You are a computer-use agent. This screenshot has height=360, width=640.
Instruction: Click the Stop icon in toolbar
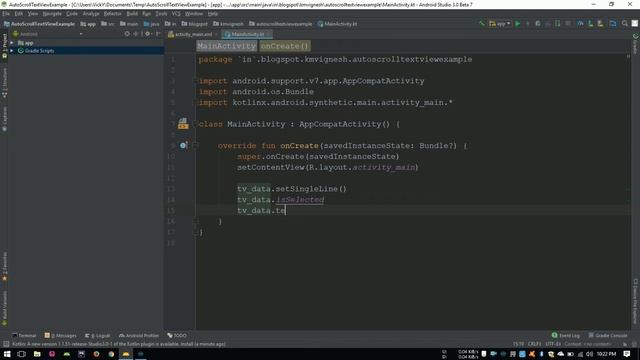point(568,24)
